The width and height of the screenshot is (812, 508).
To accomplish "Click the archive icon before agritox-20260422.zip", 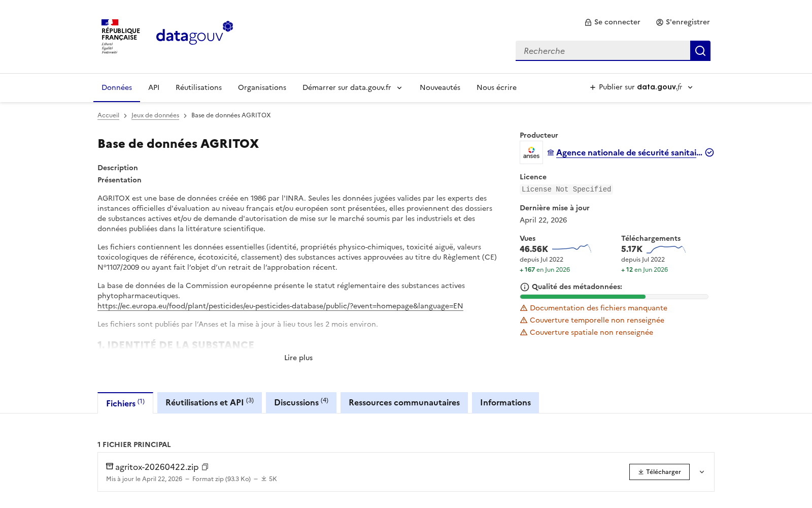I will (110, 466).
